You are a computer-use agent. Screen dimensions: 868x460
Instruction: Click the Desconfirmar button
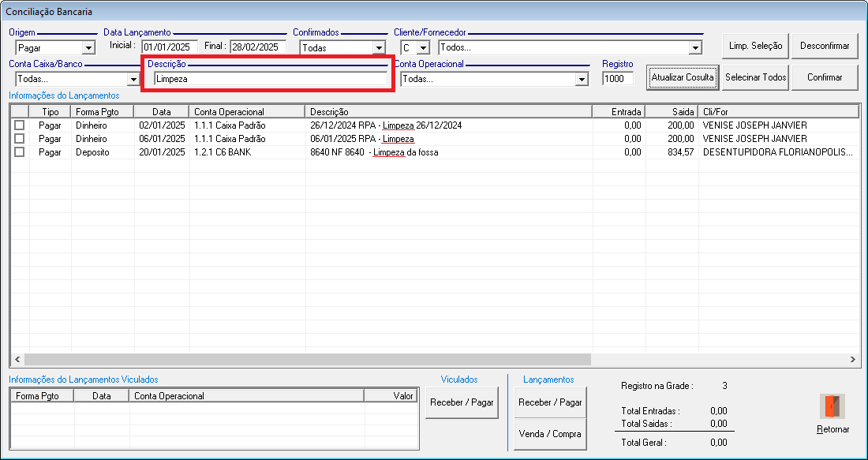click(825, 46)
